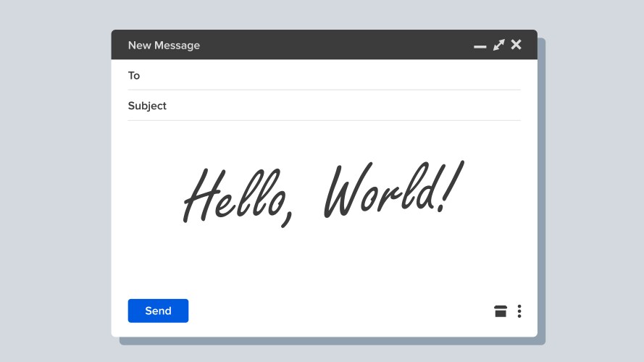
Task: Click into the To recipient field
Action: coord(326,75)
